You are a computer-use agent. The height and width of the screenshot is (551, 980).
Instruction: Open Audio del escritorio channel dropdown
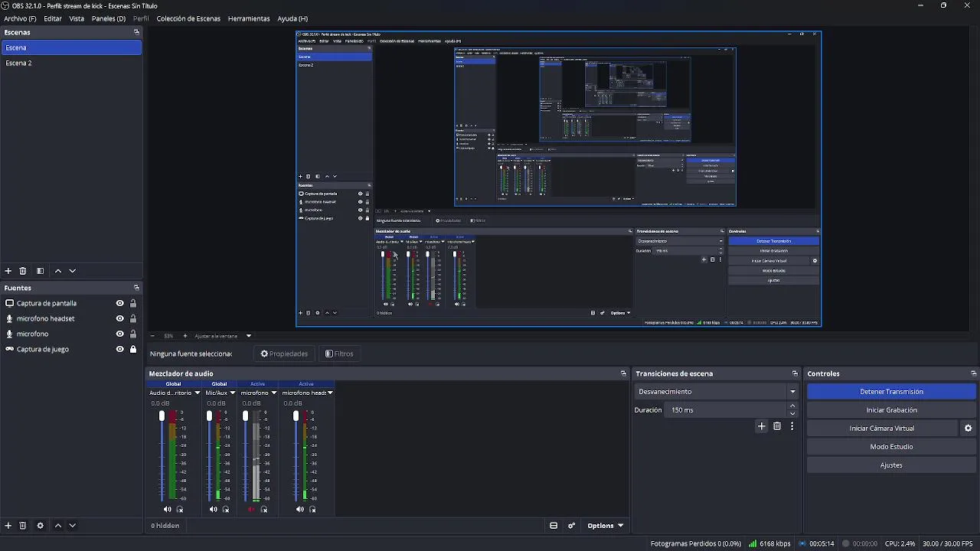[197, 393]
